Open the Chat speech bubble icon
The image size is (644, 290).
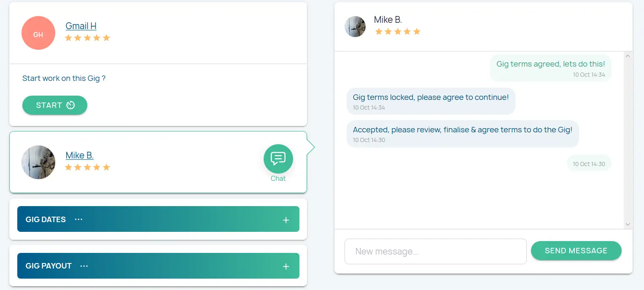[278, 159]
